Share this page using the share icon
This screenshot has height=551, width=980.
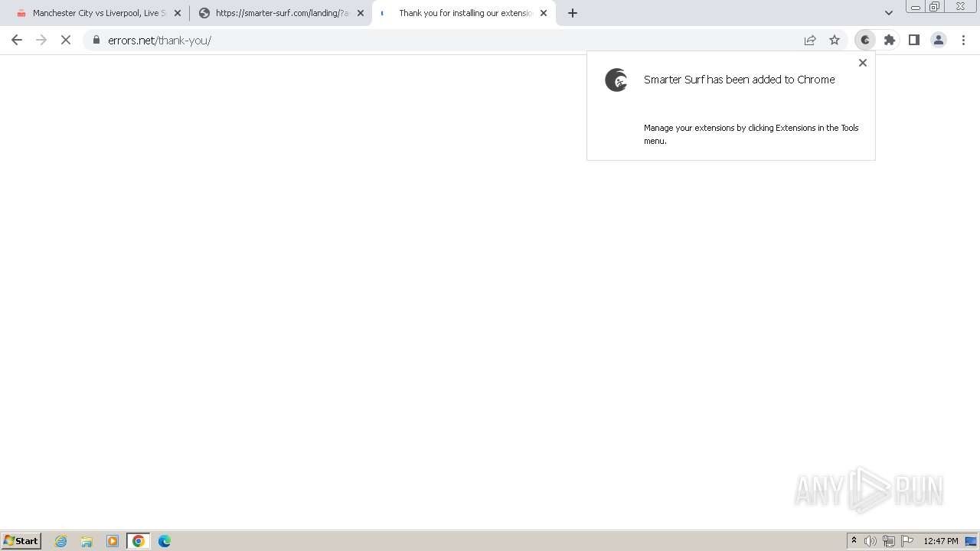810,40
